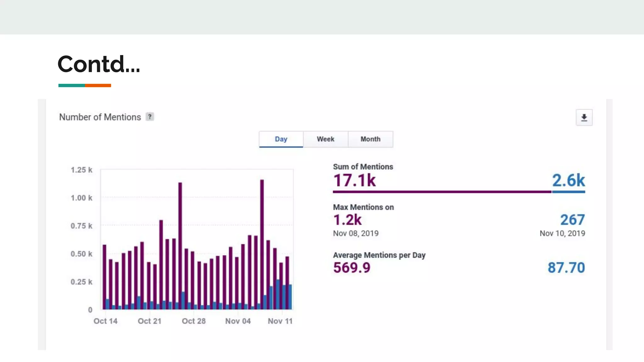Select the Day tab
This screenshot has height=362, width=644.
click(x=281, y=139)
